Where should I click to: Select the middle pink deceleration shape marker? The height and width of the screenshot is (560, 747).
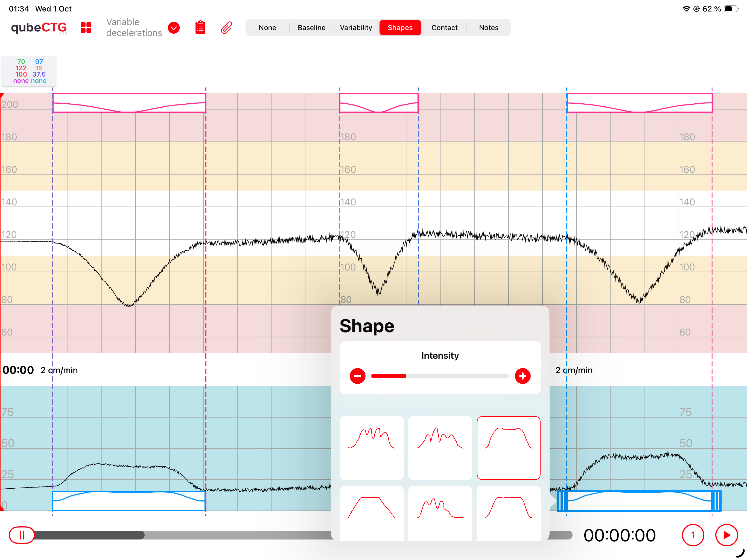click(x=379, y=103)
